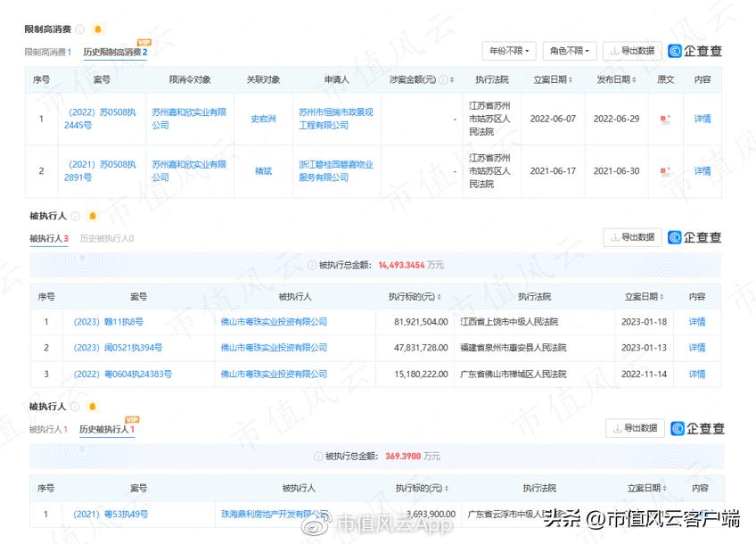The height and width of the screenshot is (544, 756).
Task: Open the 原文 PDF icon in the 2021 case row
Action: pos(662,169)
